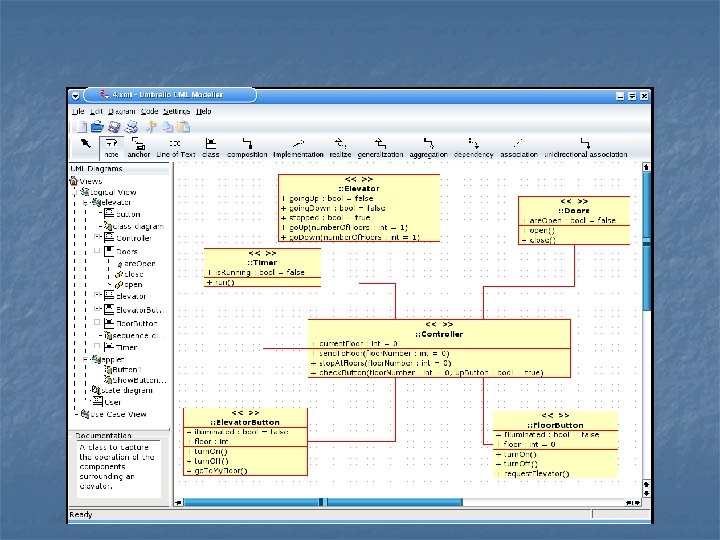
Task: Click the save file icon
Action: [x=114, y=127]
